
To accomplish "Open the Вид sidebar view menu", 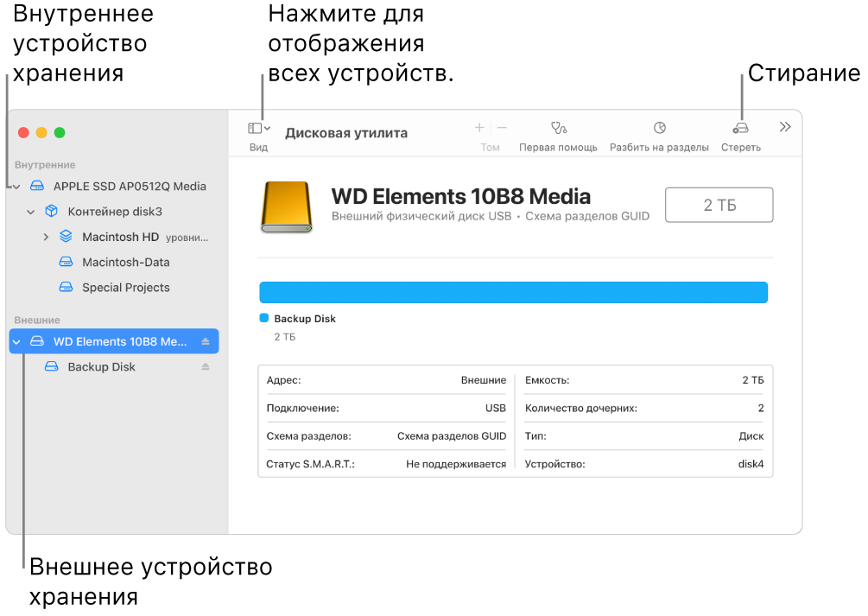I will [258, 129].
